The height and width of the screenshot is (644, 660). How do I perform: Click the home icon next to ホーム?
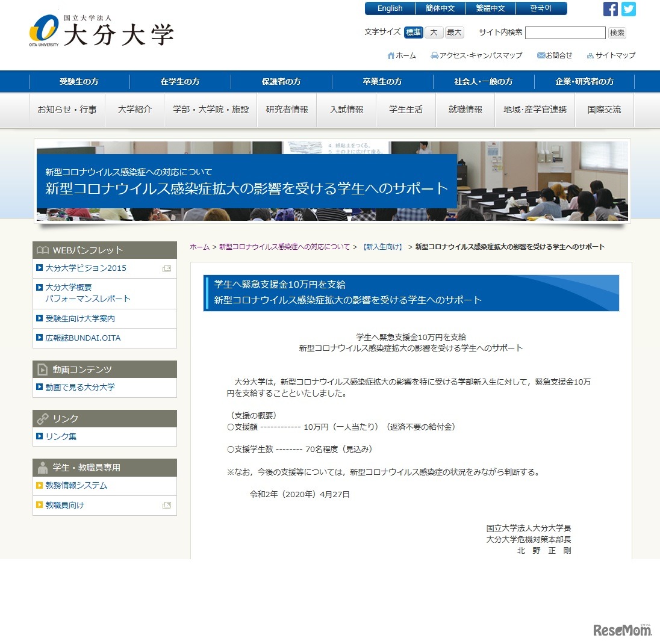390,55
